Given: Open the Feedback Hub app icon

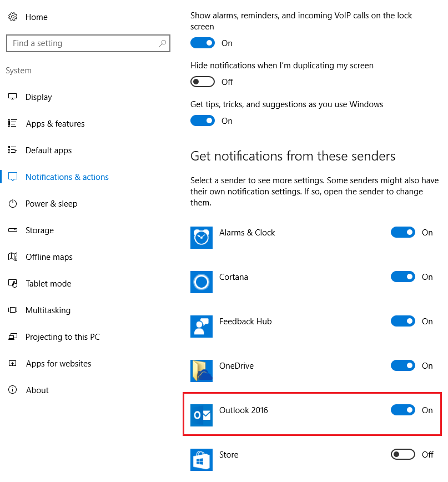Looking at the screenshot, I should [202, 327].
